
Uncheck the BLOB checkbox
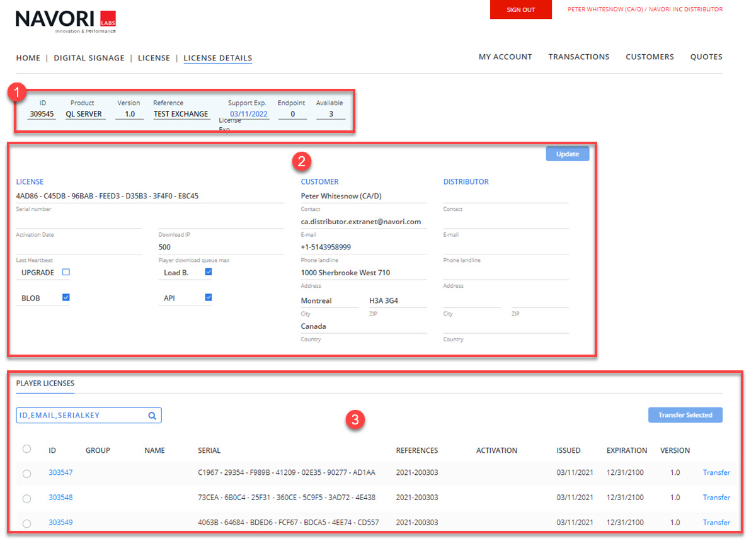coord(66,298)
